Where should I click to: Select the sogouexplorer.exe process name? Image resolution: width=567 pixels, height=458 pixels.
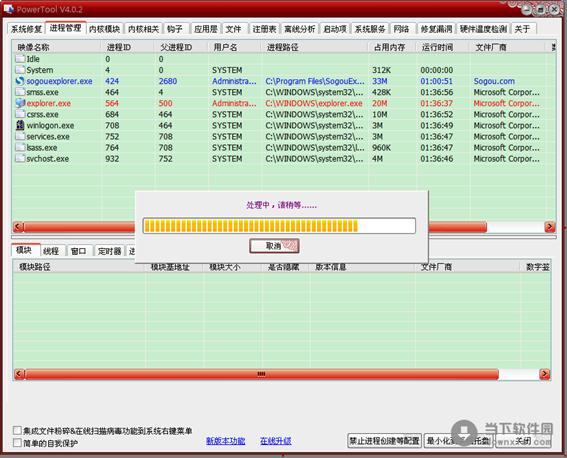point(59,81)
